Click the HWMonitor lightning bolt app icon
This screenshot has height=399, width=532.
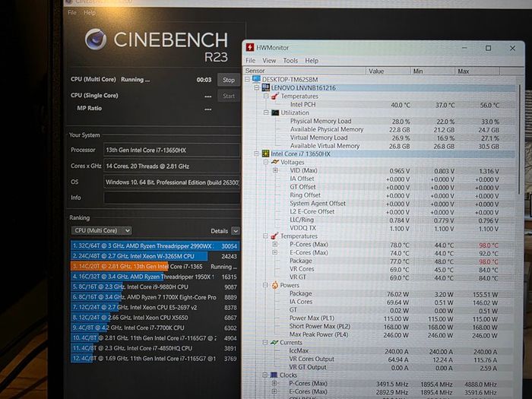coord(250,47)
